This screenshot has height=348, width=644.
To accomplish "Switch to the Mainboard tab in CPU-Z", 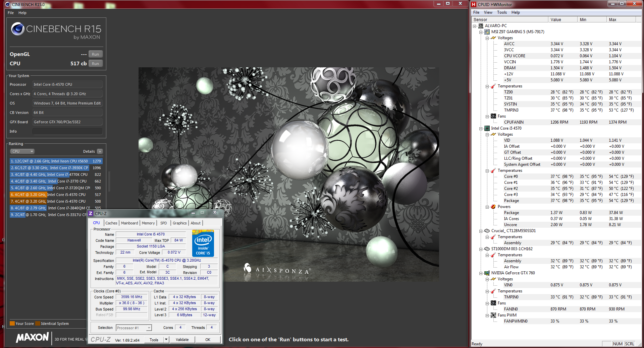I will 129,223.
